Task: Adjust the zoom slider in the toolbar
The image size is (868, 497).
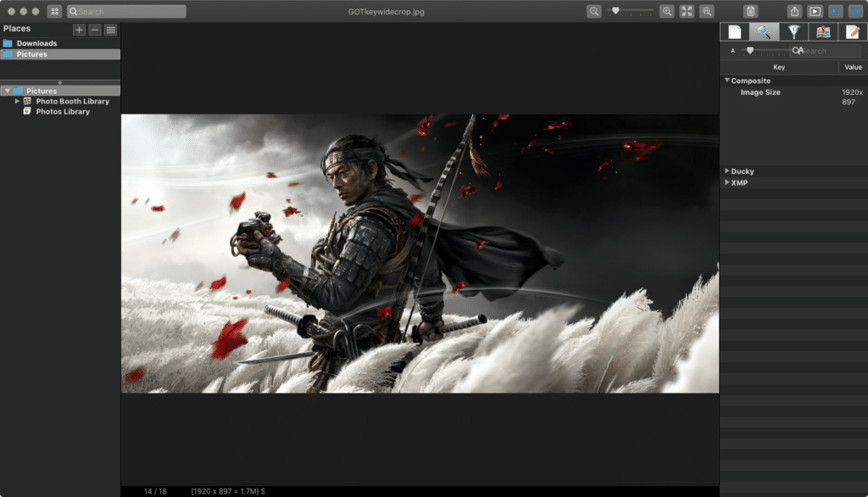Action: [x=616, y=11]
